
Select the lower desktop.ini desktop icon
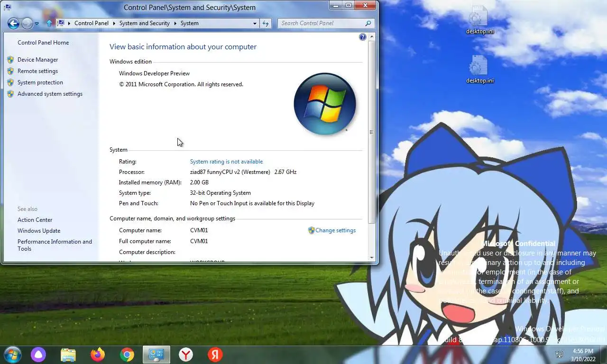(479, 69)
